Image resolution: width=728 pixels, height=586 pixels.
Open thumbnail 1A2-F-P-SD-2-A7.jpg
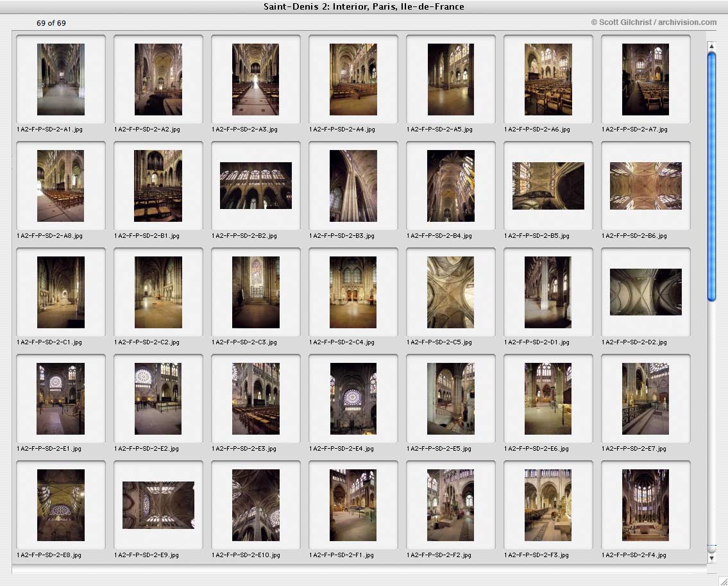646,80
